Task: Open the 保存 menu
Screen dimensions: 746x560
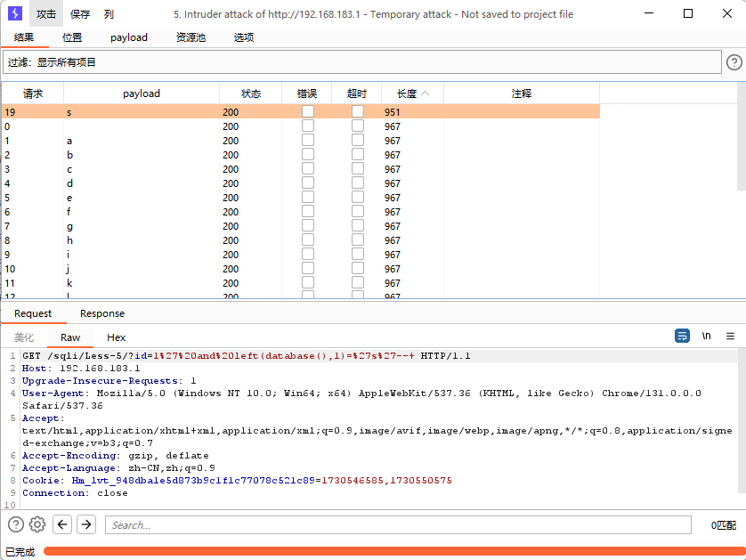Action: [x=79, y=14]
